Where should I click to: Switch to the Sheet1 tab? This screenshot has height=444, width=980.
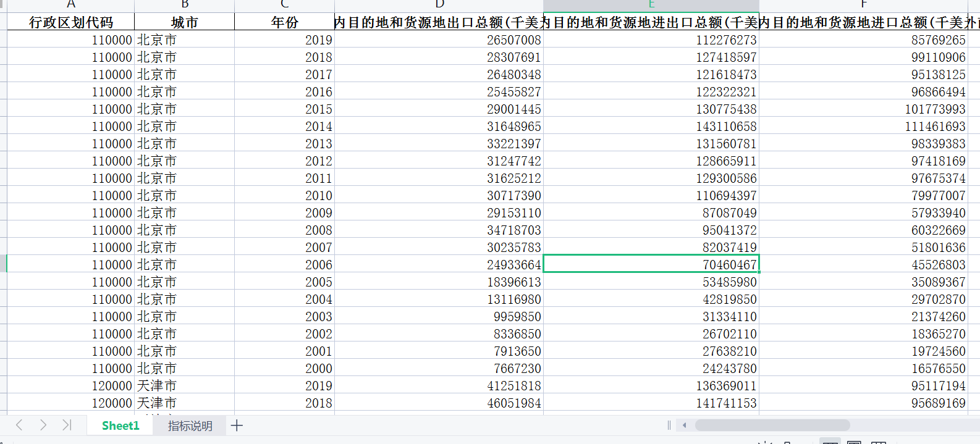[x=120, y=425]
